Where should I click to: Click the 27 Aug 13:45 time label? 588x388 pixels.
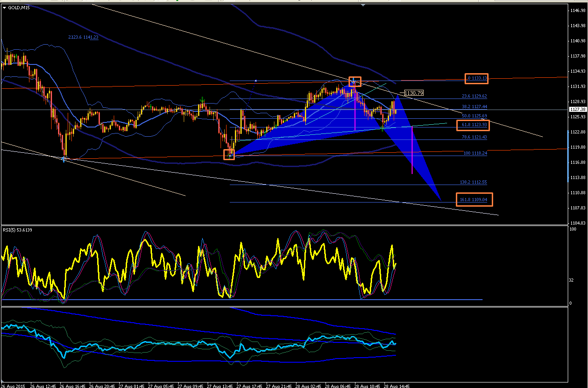tap(220, 386)
